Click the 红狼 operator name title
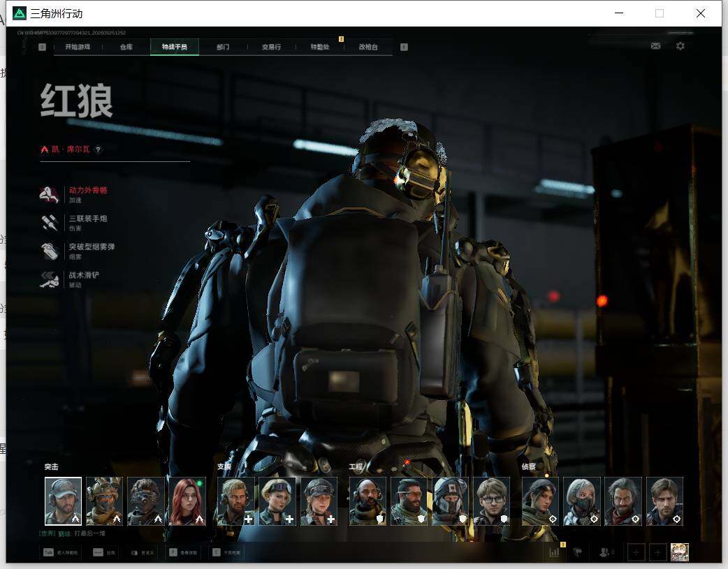 77,101
